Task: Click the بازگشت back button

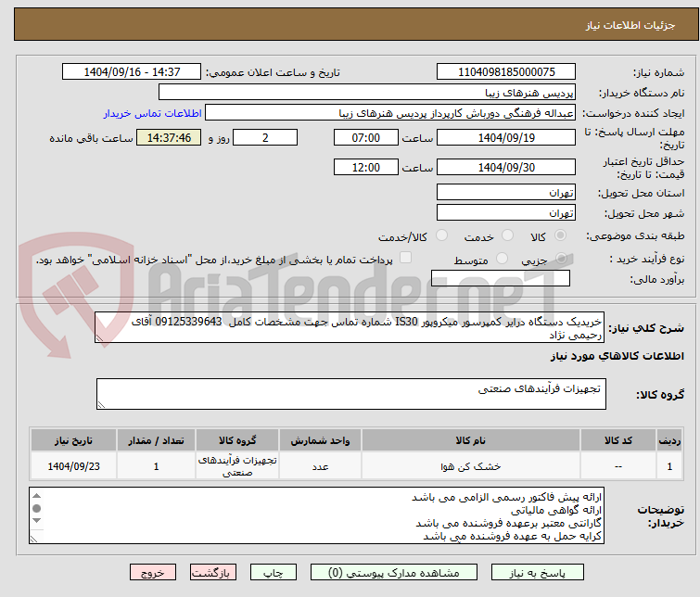Action: (213, 573)
